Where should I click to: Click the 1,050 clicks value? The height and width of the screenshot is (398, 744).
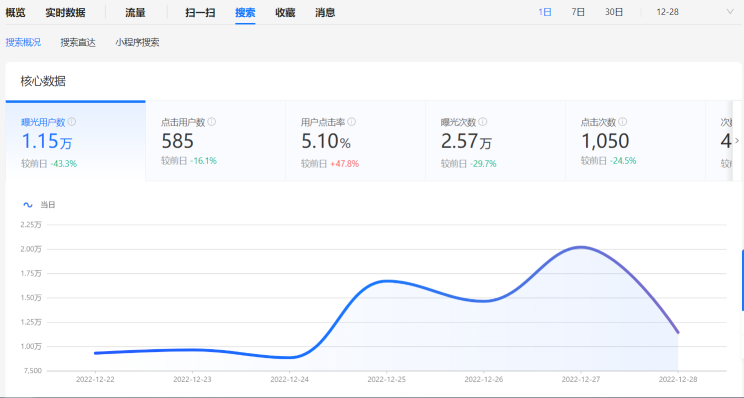pos(605,141)
